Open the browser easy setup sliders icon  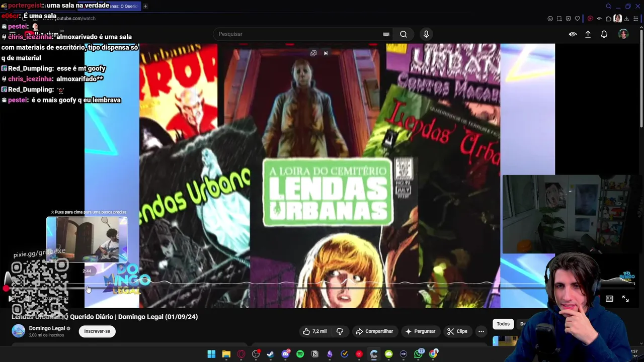coord(636,19)
